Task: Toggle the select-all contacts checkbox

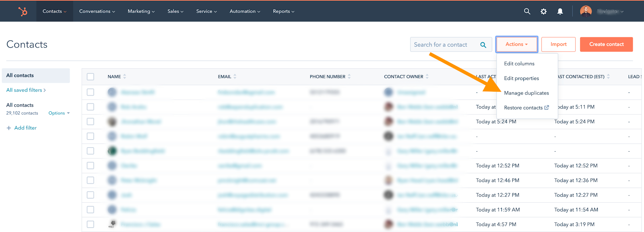Action: (91, 76)
